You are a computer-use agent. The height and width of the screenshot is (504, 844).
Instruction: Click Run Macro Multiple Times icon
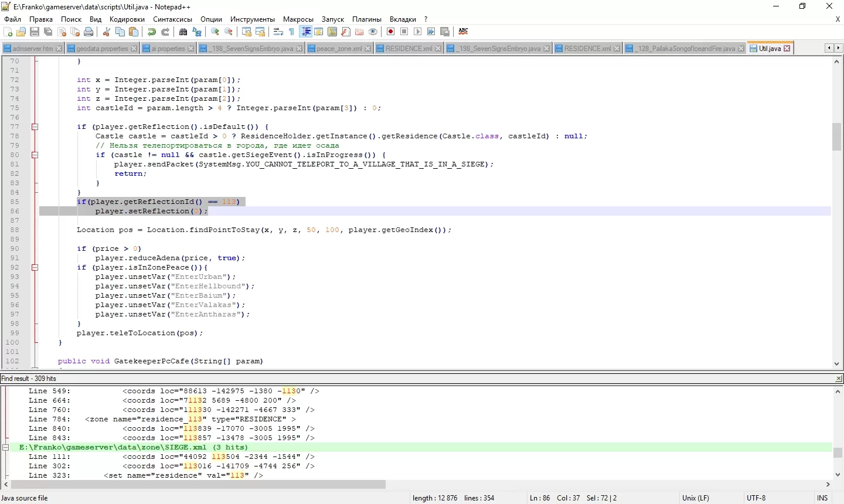pos(431,32)
